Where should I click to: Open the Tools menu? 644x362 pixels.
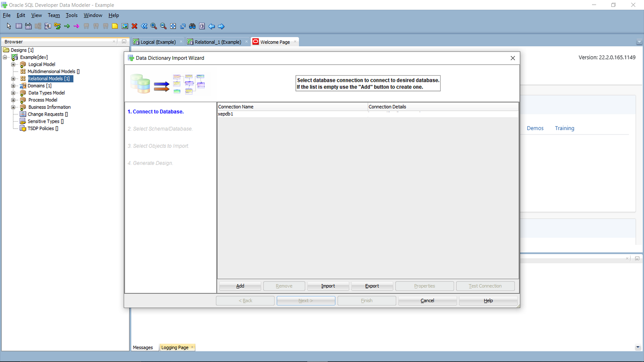coord(72,15)
